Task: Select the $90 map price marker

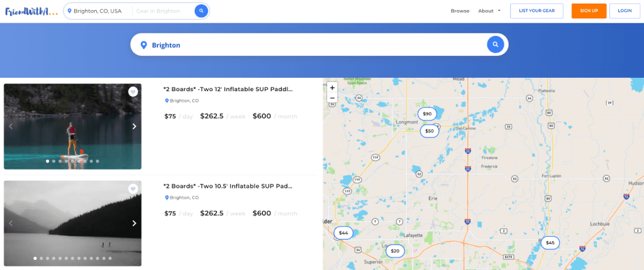Action: point(427,114)
